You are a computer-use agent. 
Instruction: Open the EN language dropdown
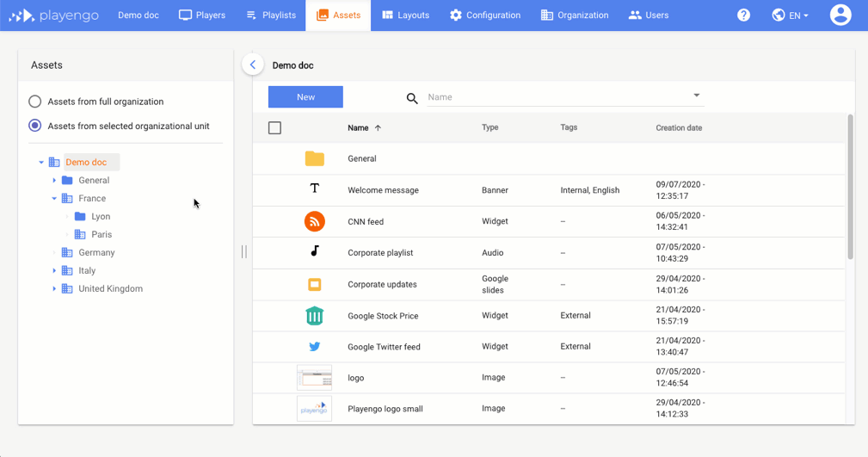[799, 15]
